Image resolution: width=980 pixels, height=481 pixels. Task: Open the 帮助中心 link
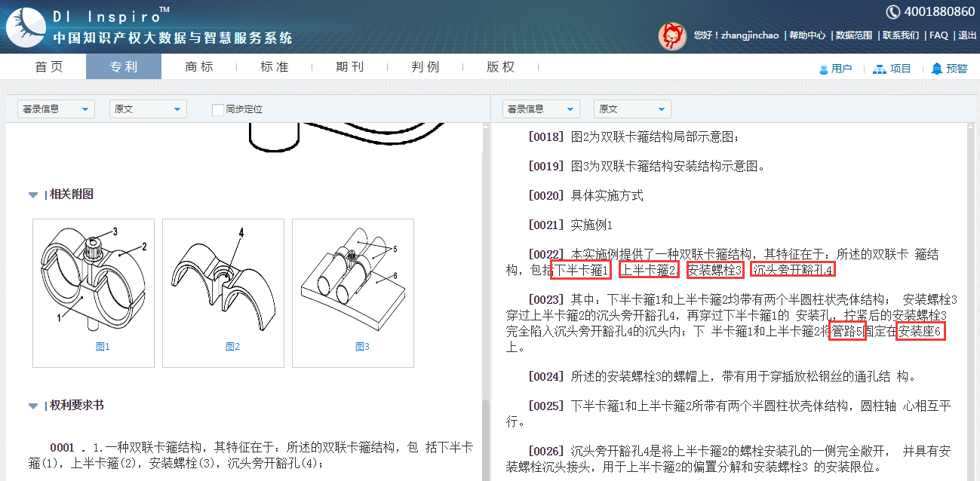[807, 35]
